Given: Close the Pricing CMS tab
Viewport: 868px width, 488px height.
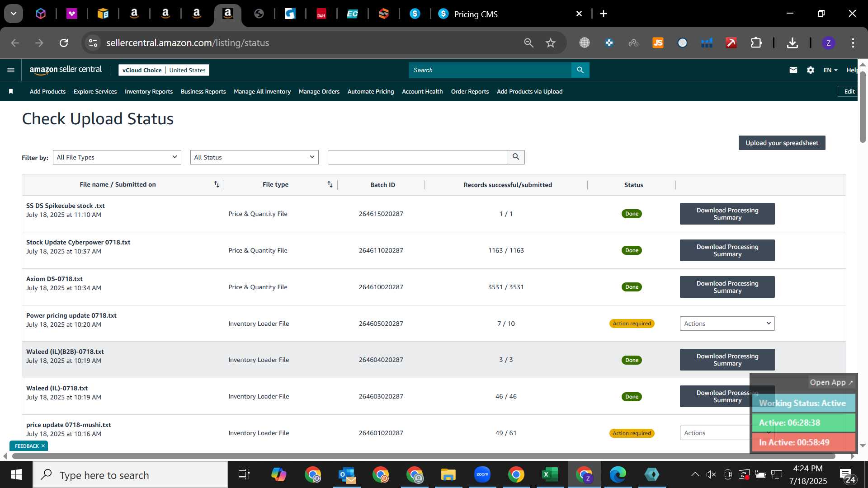Looking at the screenshot, I should click(579, 14).
